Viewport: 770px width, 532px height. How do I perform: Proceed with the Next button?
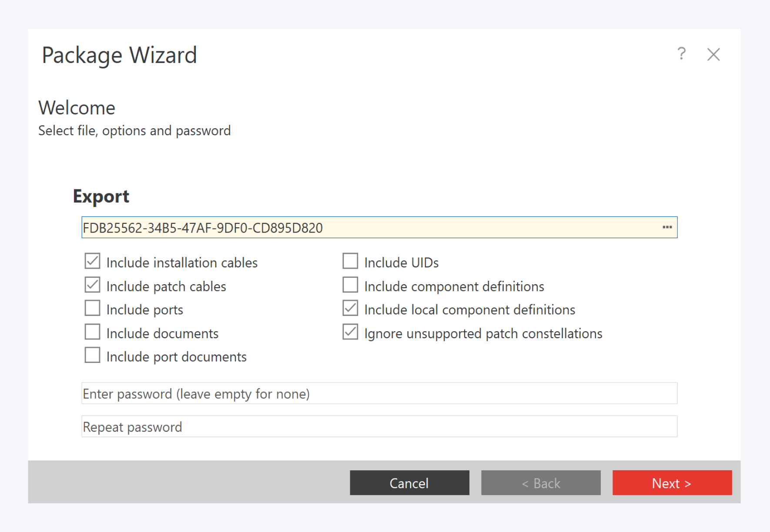tap(672, 483)
